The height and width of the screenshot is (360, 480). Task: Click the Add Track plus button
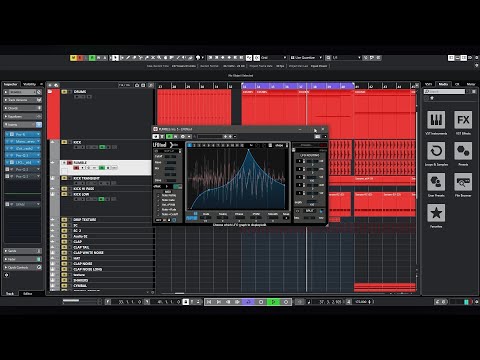(50, 85)
